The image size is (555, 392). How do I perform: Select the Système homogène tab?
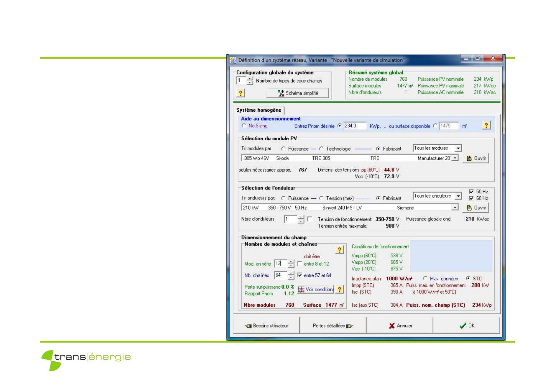pyautogui.click(x=259, y=110)
